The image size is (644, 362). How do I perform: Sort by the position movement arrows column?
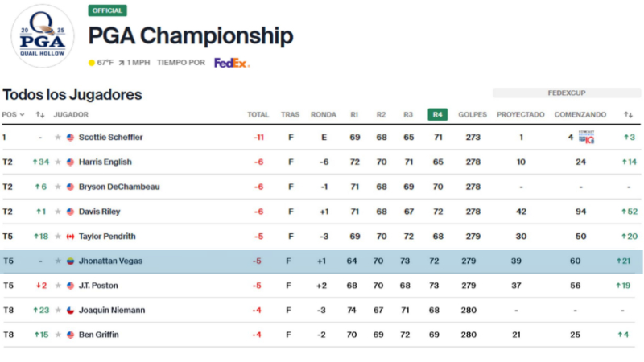[40, 115]
